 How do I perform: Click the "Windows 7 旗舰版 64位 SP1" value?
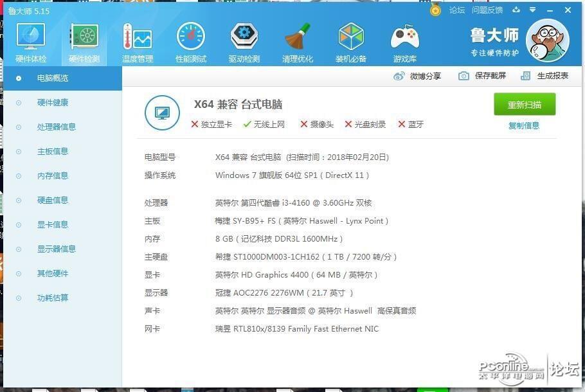[x=266, y=175]
